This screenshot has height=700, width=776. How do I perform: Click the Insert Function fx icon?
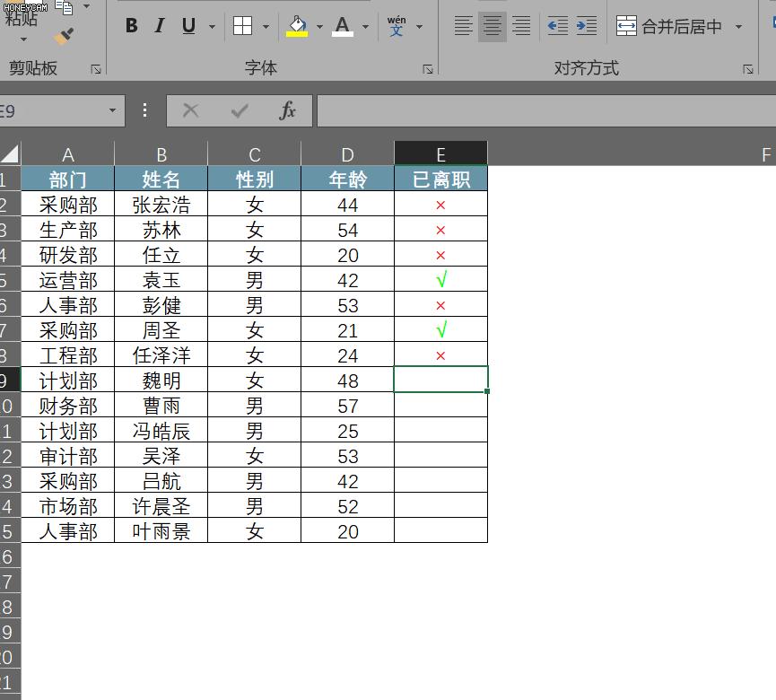(287, 111)
